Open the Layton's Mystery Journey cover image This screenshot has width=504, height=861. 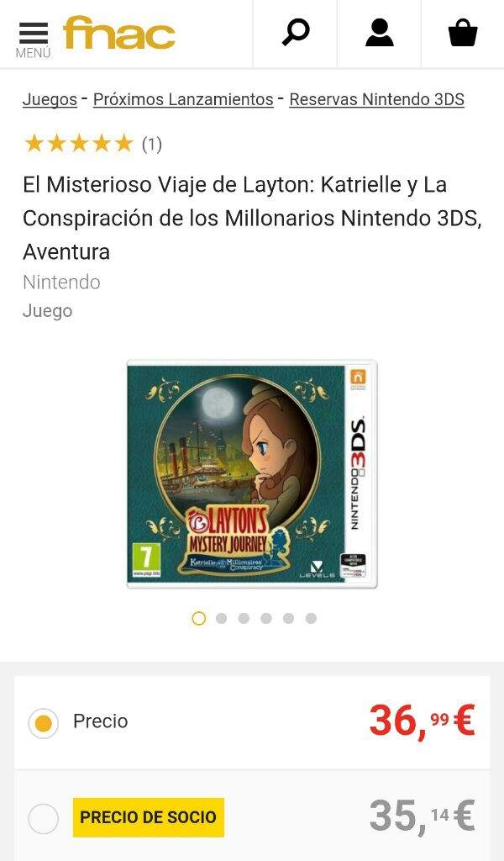tap(252, 474)
